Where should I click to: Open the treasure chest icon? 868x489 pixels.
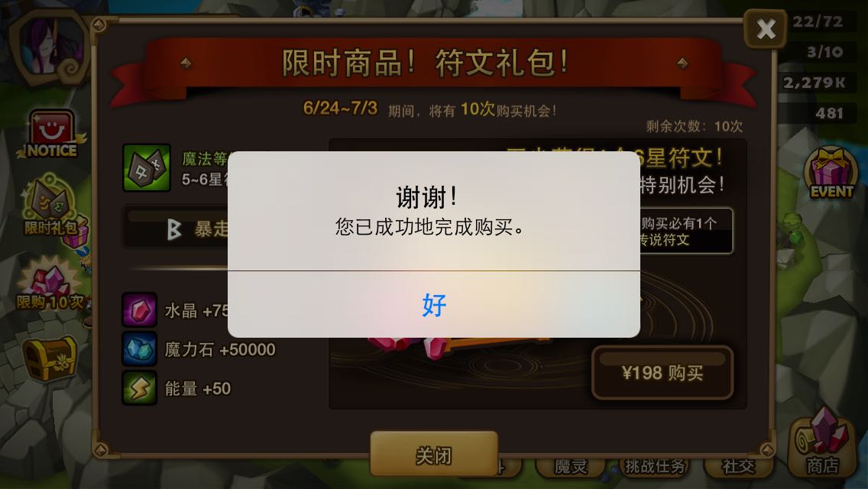click(50, 358)
